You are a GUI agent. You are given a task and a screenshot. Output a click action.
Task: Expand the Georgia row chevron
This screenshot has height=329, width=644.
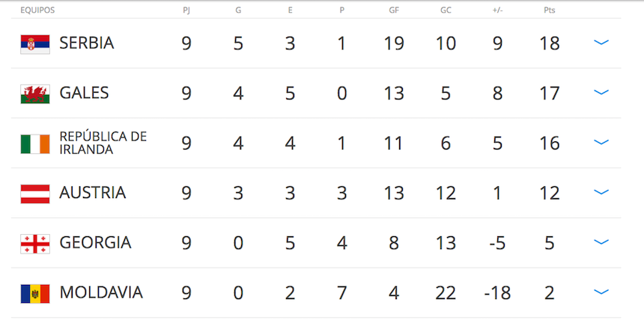pyautogui.click(x=601, y=242)
